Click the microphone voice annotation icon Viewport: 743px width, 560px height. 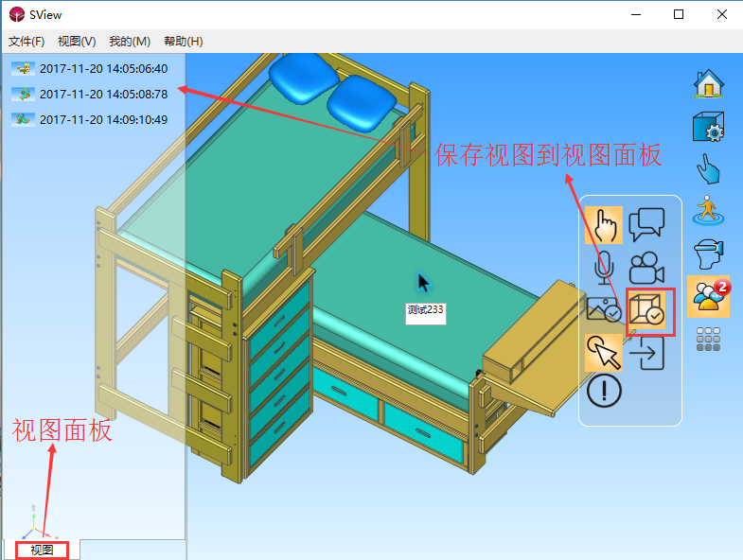[604, 268]
